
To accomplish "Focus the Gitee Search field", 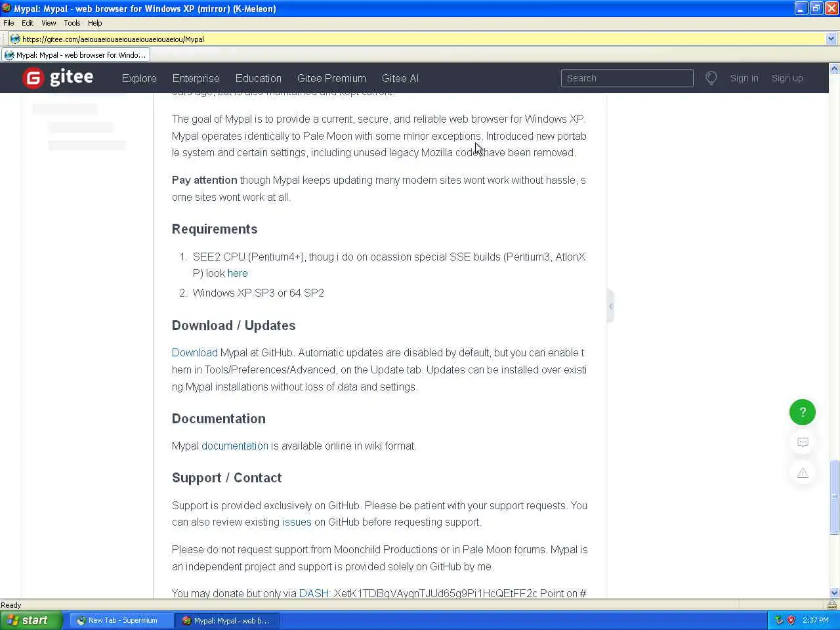I will [627, 78].
